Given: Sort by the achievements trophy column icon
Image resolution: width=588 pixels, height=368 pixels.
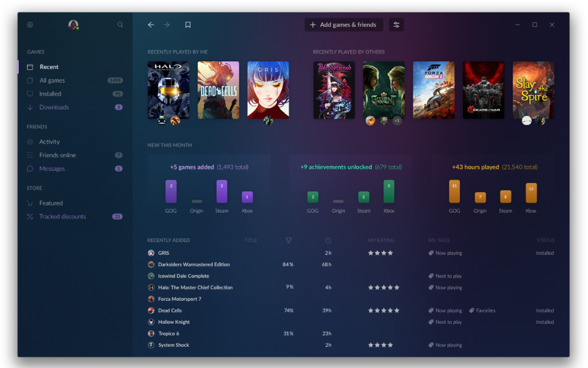Looking at the screenshot, I should click(288, 240).
